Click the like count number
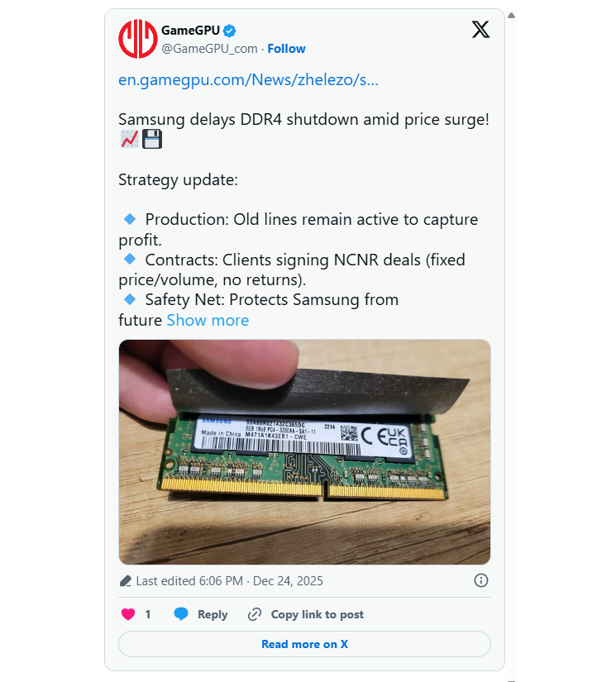 pos(148,614)
